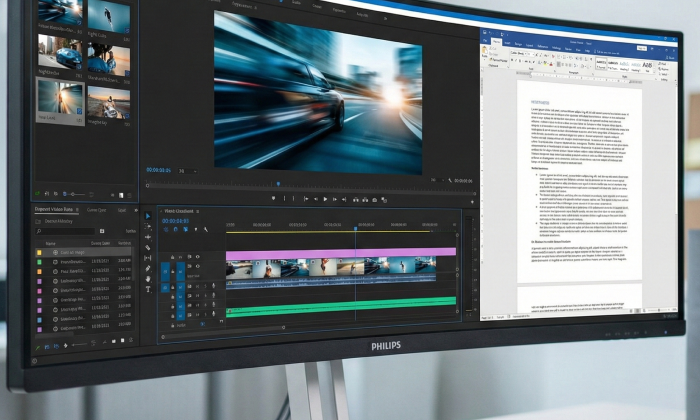Click the Extract button in Program monitor
This screenshot has height=420, width=700.
point(365,200)
